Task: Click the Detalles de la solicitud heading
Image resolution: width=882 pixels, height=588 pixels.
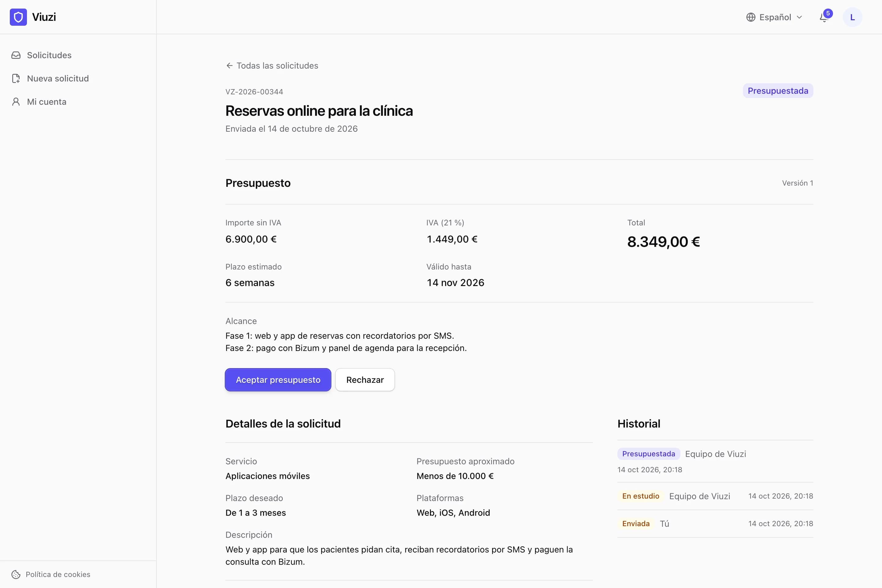Action: pyautogui.click(x=283, y=424)
